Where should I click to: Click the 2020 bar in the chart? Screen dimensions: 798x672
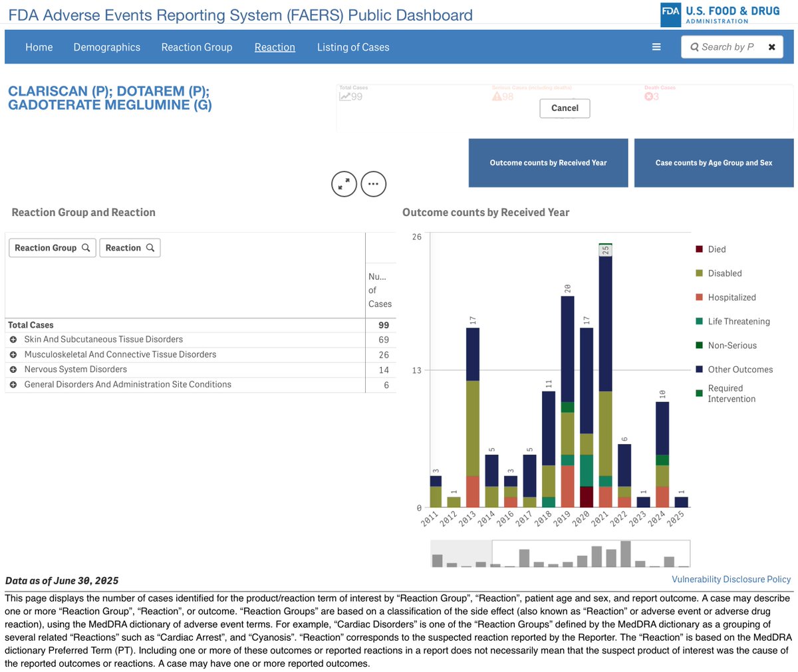[x=587, y=417]
